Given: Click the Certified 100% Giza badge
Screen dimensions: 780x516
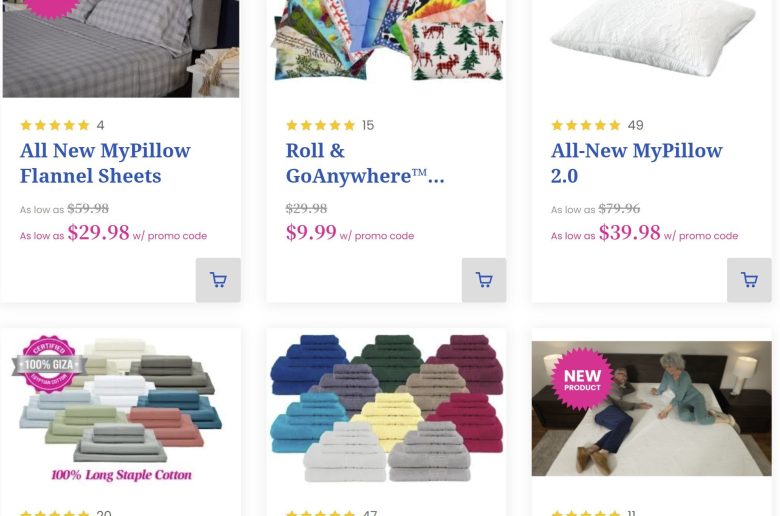Looking at the screenshot, I should click(x=47, y=364).
